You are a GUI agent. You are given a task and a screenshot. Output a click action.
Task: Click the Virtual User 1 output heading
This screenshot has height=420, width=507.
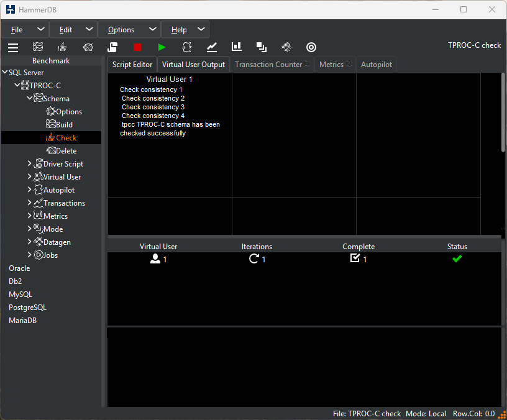[170, 79]
